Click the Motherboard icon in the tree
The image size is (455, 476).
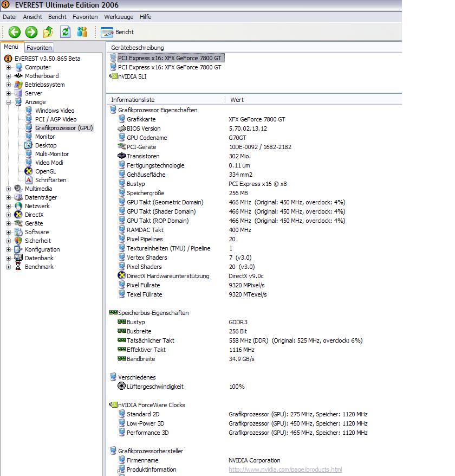click(18, 76)
